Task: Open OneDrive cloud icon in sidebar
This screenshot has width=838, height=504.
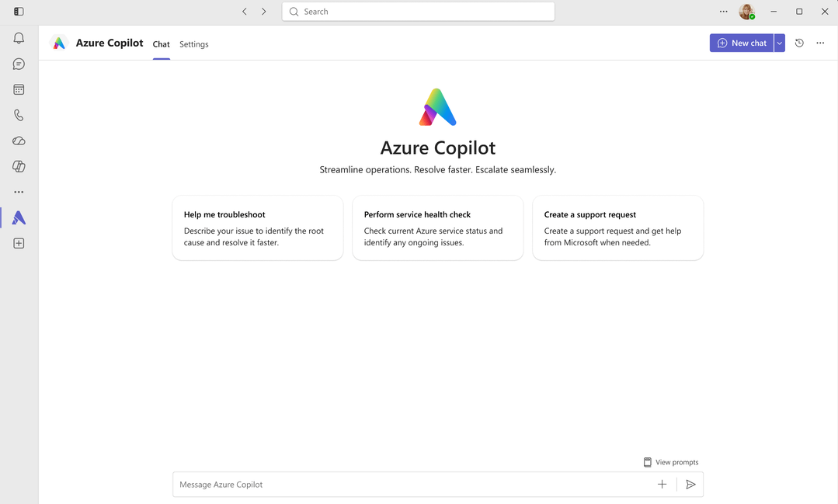Action: point(19,141)
